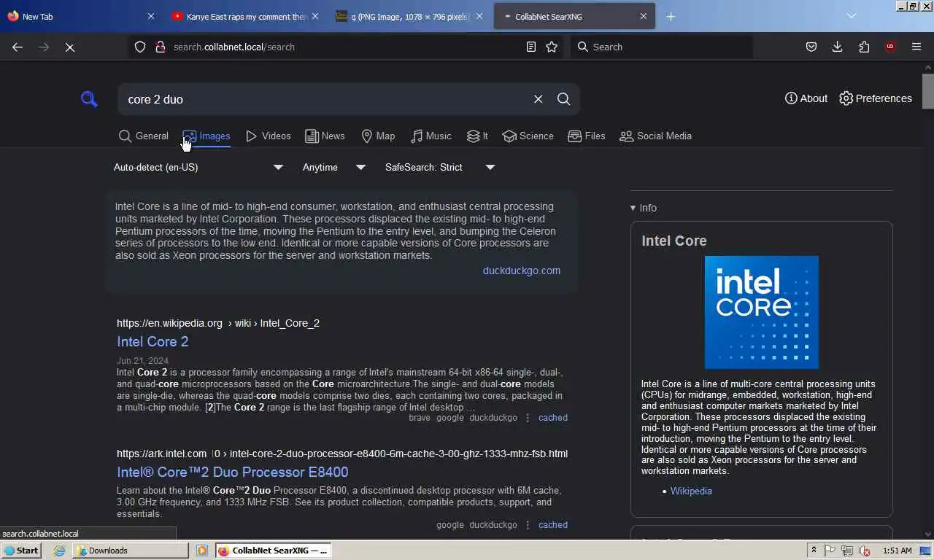Image resolution: width=934 pixels, height=560 pixels.
Task: Open cached copy of Intel Core 2 result
Action: point(552,418)
